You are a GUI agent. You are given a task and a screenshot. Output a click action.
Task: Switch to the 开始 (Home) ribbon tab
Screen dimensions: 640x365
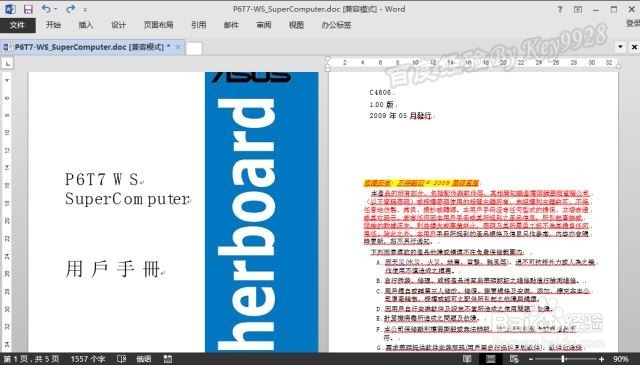tap(53, 25)
